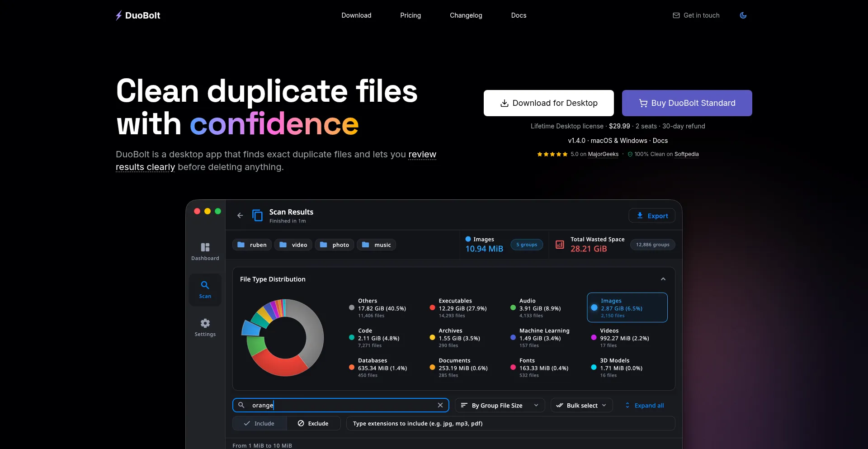
Task: Clear the search field with X
Action: 440,405
